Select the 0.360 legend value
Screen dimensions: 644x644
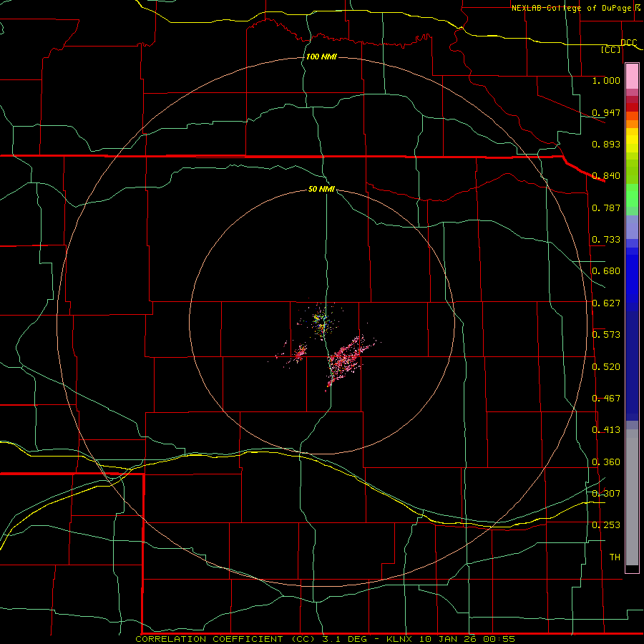[x=606, y=462]
